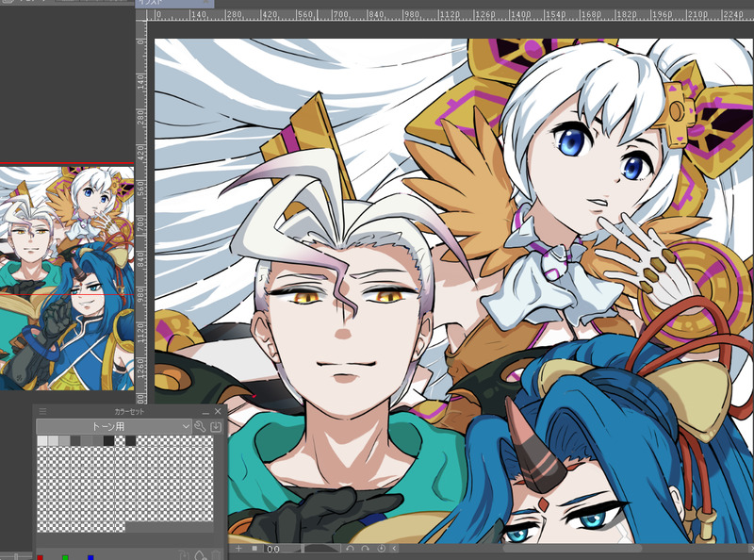Click the wrench edit color set icon

point(200,426)
